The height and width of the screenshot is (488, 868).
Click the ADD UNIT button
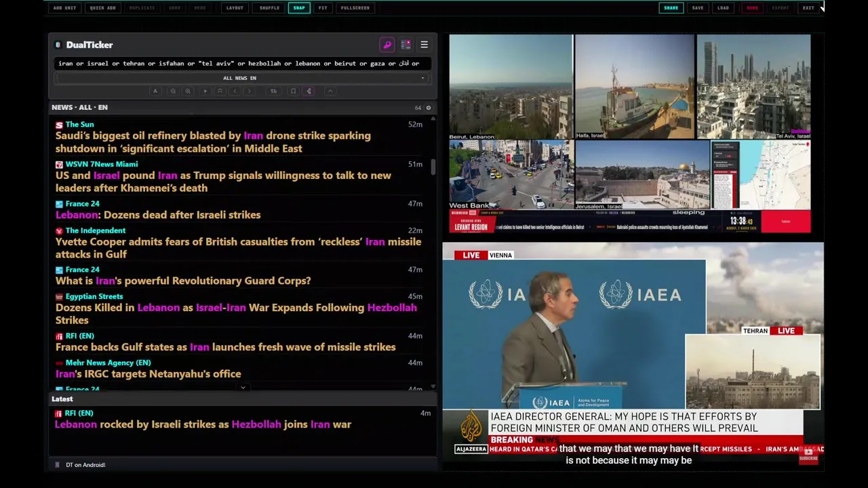point(64,7)
